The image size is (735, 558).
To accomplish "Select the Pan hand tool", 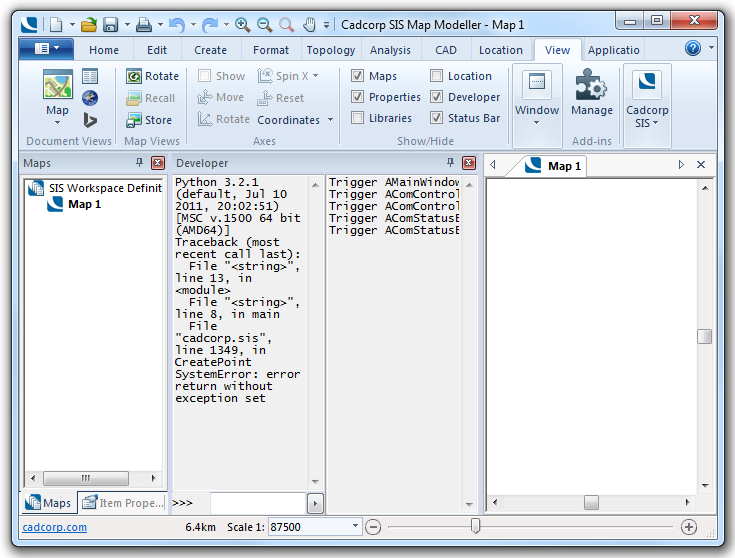I will 309,24.
